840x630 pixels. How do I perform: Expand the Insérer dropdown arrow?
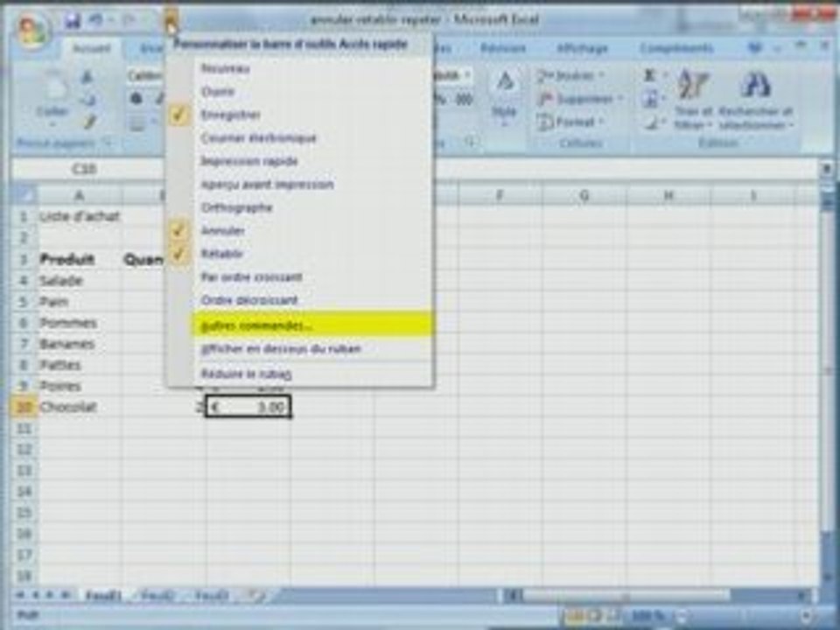click(601, 75)
